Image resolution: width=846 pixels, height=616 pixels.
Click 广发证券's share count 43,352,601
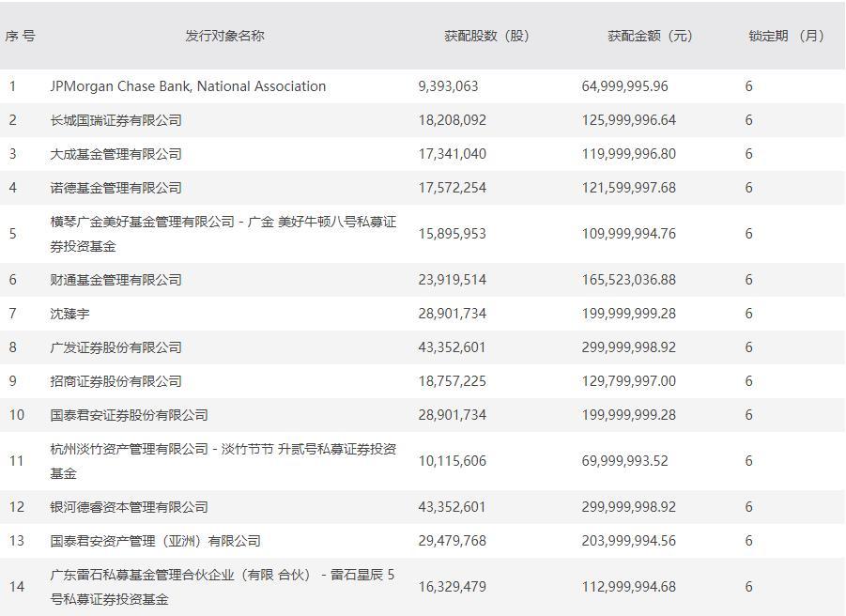[453, 347]
